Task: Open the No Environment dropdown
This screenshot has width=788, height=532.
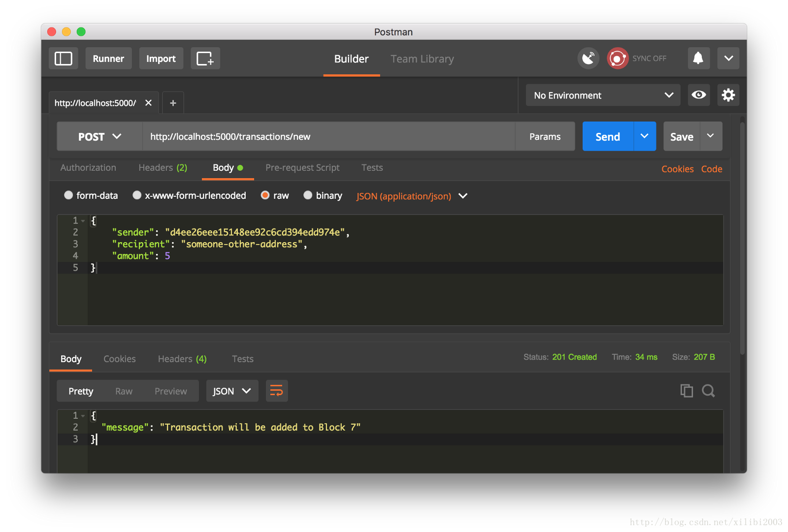Action: (x=603, y=95)
